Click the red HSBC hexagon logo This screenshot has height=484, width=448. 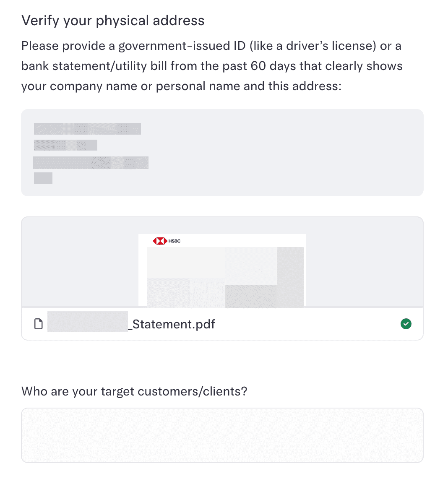click(x=159, y=241)
